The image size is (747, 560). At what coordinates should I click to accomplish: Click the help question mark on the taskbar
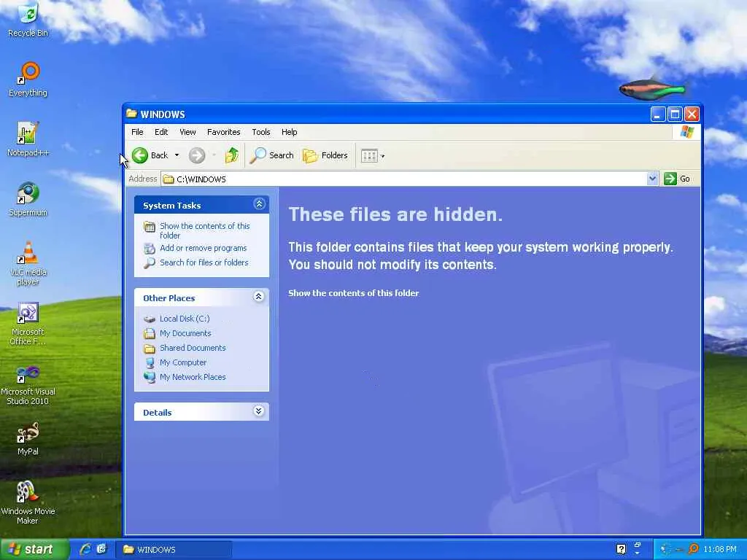[x=622, y=549]
